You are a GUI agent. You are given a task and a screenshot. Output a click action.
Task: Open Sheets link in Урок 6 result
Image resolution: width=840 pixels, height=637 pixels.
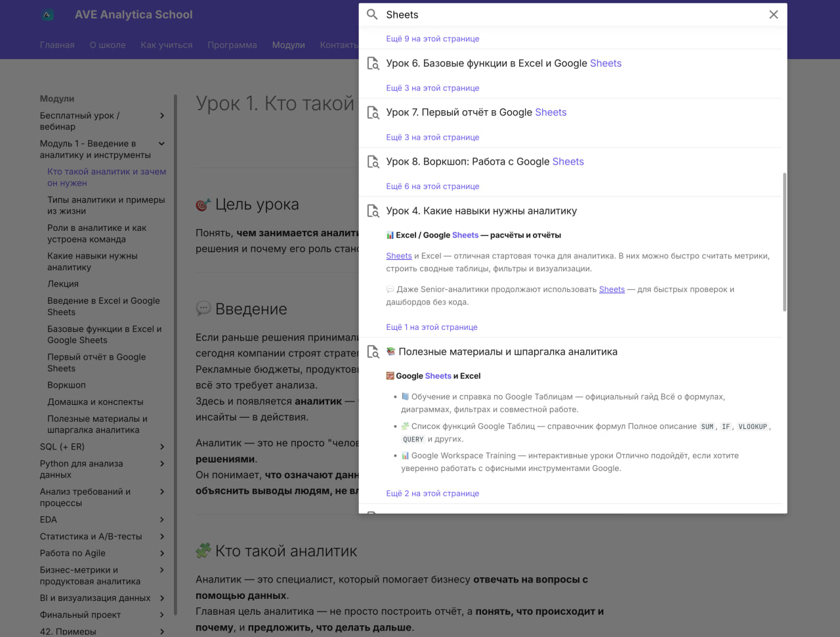click(605, 63)
